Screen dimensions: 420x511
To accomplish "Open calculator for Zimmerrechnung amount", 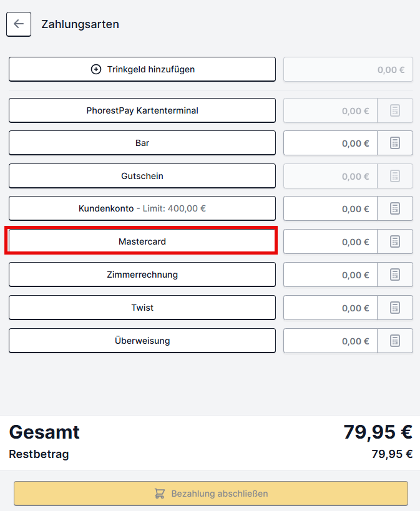I will [x=395, y=275].
